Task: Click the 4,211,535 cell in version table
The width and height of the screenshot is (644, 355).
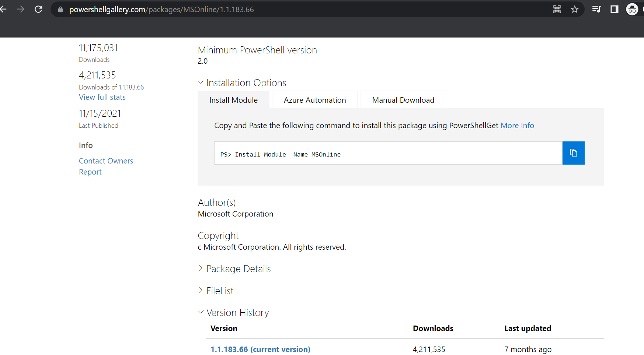Action: pyautogui.click(x=429, y=349)
